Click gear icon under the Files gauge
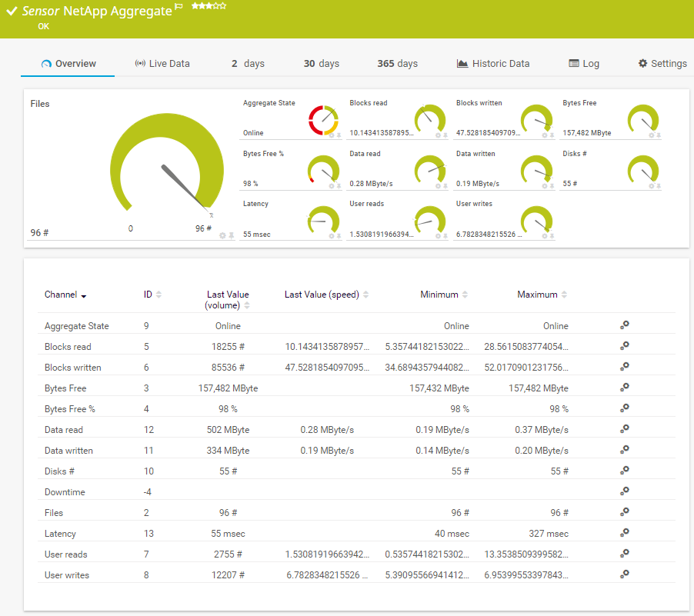The image size is (694, 616). coord(222,235)
